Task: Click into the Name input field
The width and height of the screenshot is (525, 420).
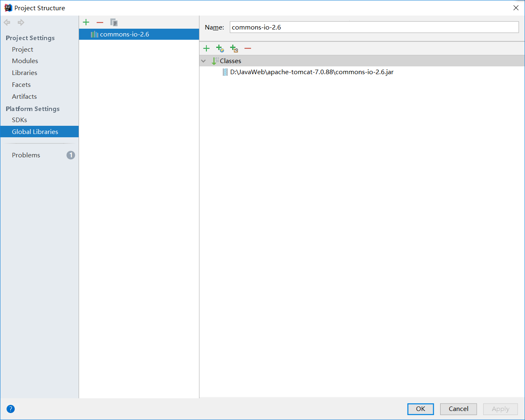Action: 374,27
